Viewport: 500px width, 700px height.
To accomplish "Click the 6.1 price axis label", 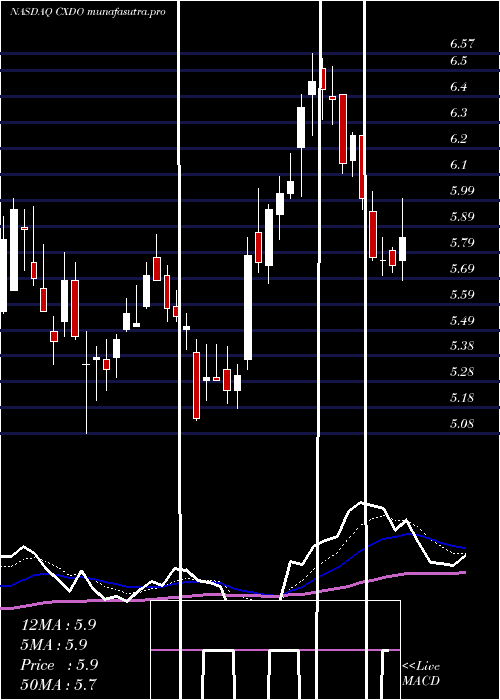I will coord(458,164).
